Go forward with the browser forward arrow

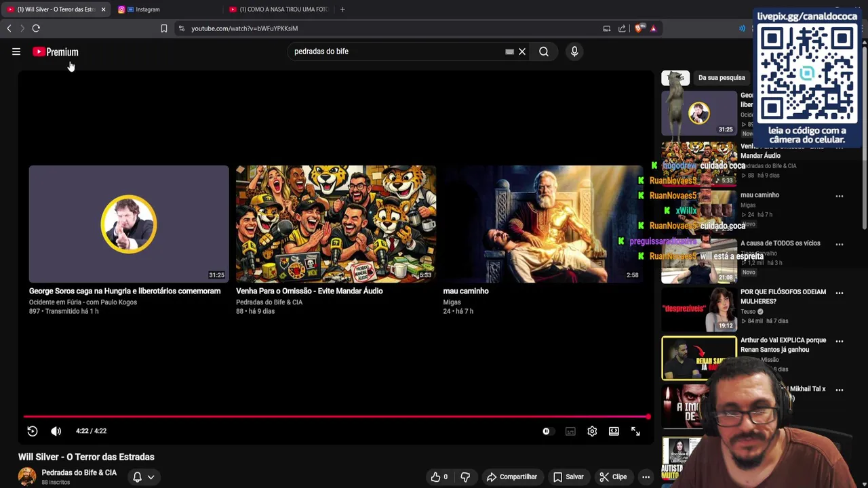pos(22,28)
